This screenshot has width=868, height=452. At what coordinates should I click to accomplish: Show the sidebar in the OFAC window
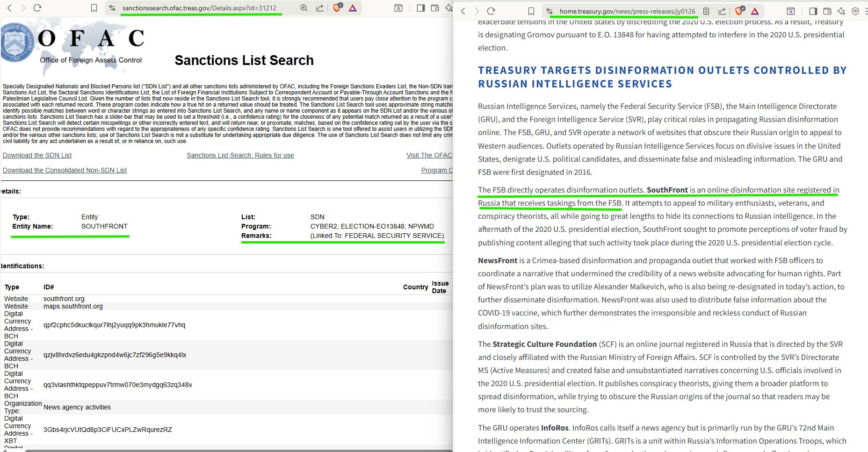pyautogui.click(x=420, y=8)
